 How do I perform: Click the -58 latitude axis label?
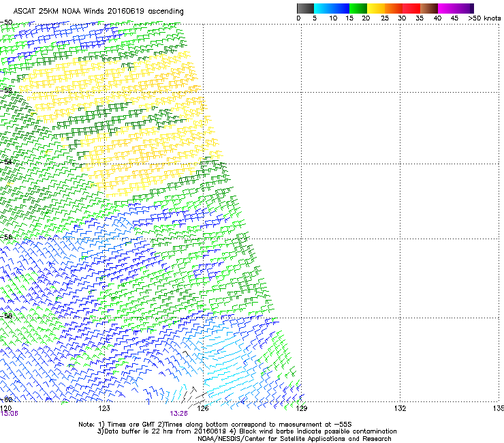tap(6, 316)
